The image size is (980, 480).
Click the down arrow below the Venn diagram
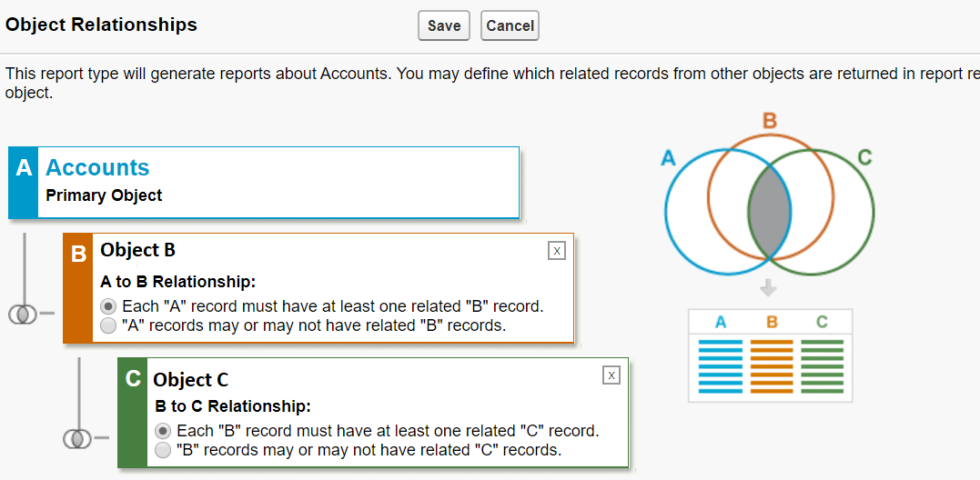click(x=769, y=288)
